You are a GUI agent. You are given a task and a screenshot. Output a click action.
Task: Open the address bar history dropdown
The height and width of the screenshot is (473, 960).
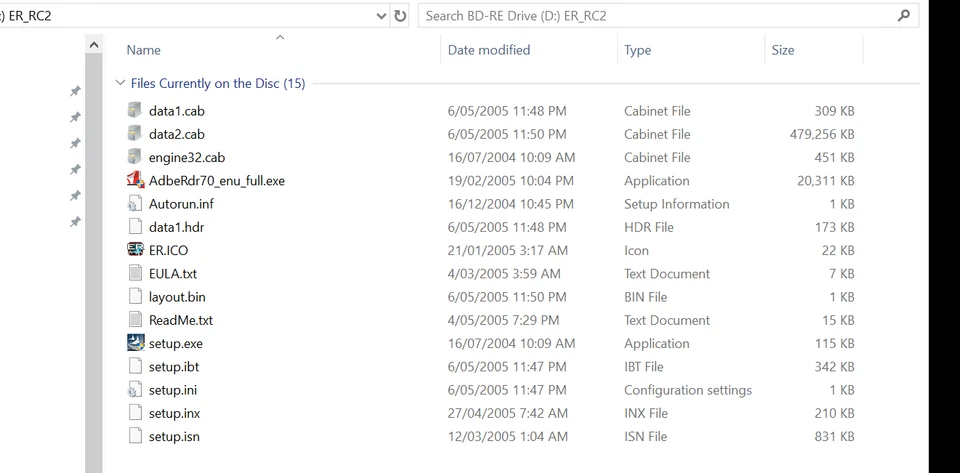[381, 16]
